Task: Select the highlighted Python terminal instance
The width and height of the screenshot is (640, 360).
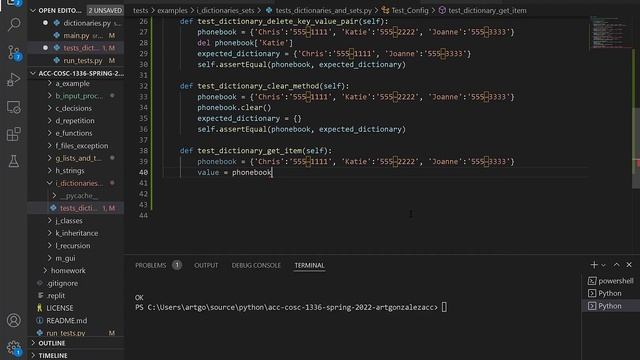Action: click(x=611, y=306)
